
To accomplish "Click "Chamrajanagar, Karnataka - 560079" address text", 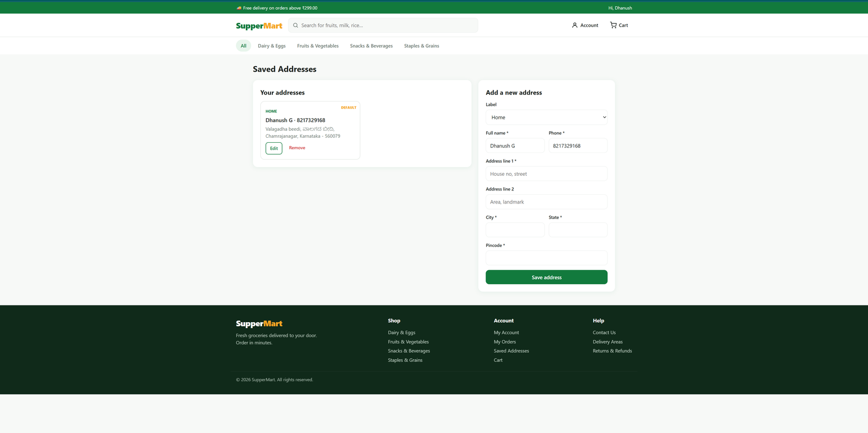I will click(303, 136).
